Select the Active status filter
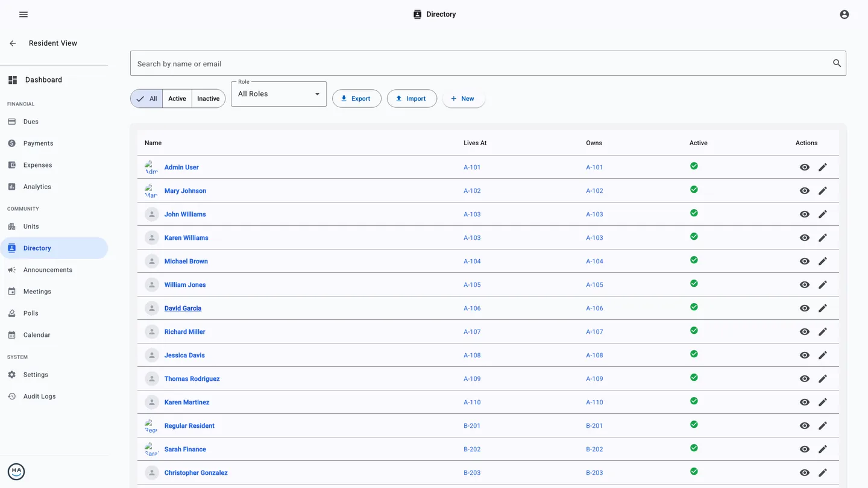The width and height of the screenshot is (868, 488). coord(177,99)
